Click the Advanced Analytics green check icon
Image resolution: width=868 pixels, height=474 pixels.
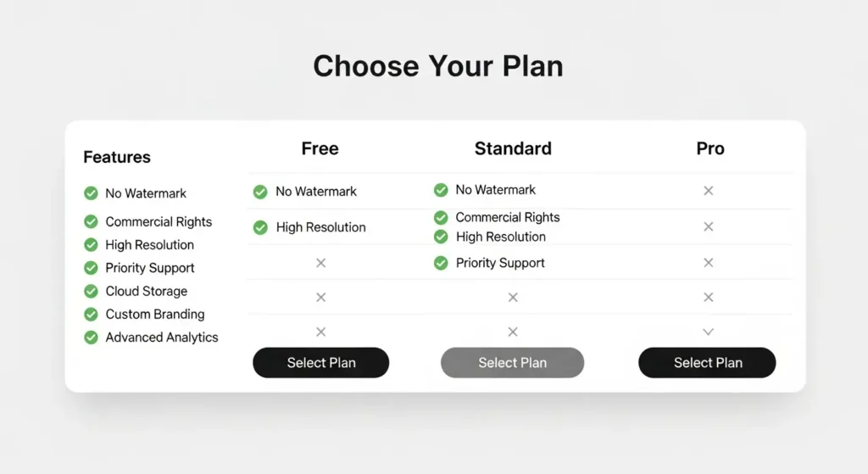coord(91,337)
